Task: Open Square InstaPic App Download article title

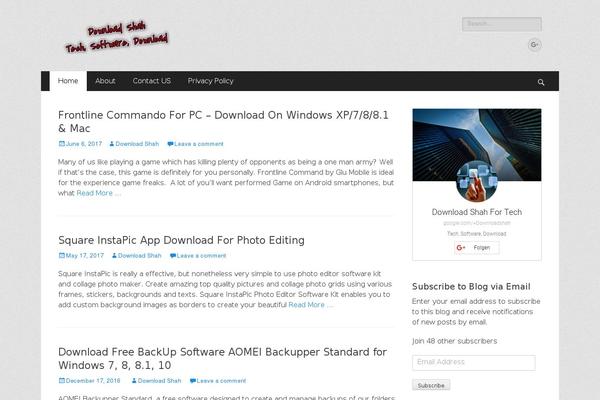Action: (x=181, y=240)
